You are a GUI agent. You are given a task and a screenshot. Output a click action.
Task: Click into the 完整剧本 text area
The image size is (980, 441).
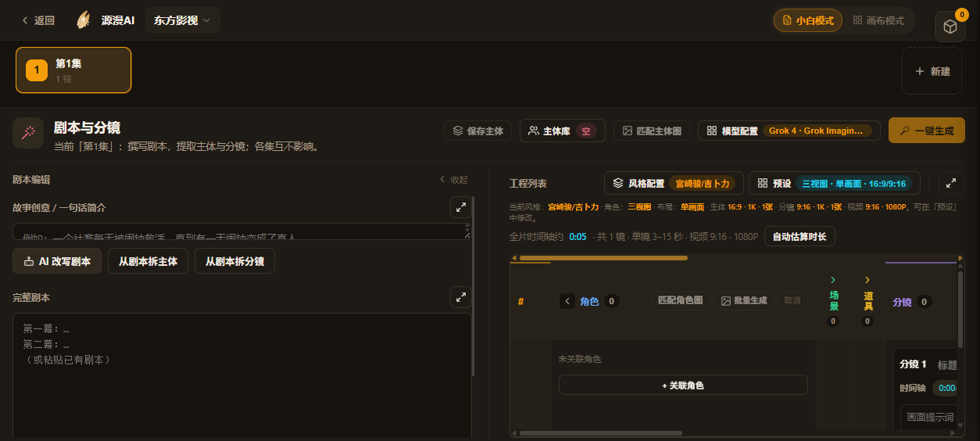coord(241,375)
